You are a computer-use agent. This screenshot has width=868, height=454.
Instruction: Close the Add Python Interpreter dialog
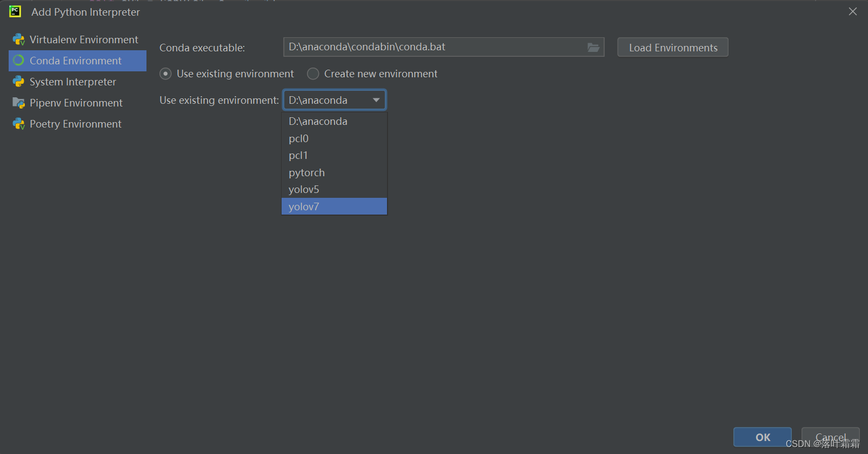point(853,11)
